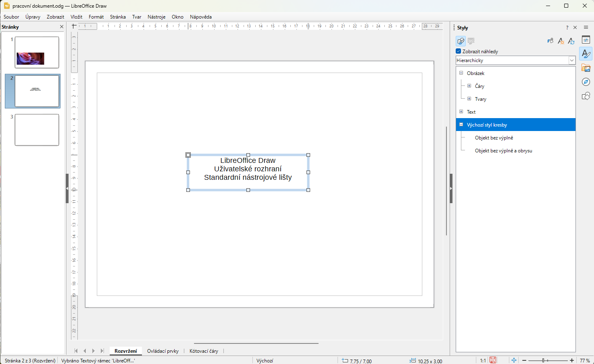Click the update style icon
594x364 pixels.
571,41
